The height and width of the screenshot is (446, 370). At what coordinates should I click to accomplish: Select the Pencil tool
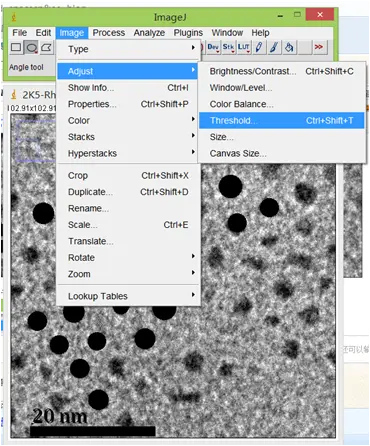(259, 47)
